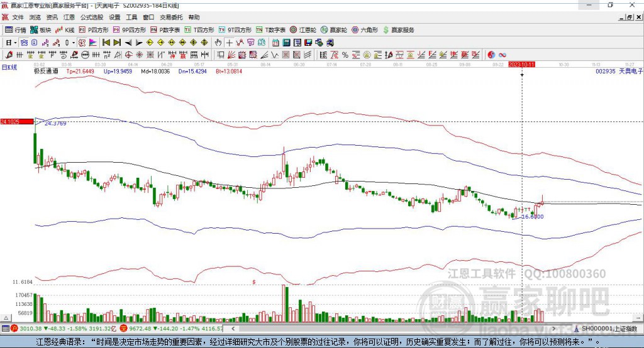Viewport: 644px width, 348px height.
Task: Click the 极反通道 indicator name
Action: [46, 71]
